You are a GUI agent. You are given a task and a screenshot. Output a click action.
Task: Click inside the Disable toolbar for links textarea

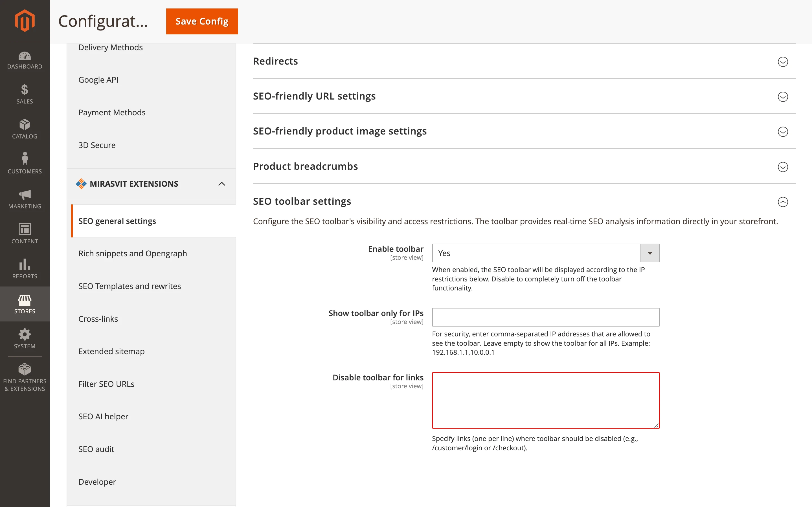pyautogui.click(x=545, y=400)
